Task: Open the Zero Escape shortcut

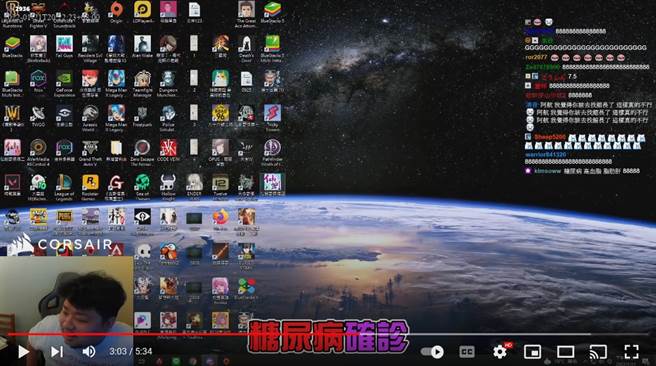Action: pyautogui.click(x=143, y=152)
